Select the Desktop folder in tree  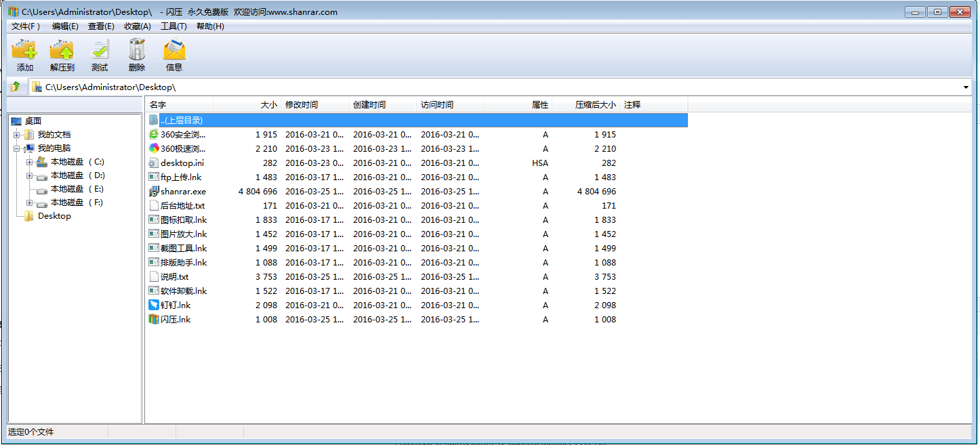click(54, 216)
